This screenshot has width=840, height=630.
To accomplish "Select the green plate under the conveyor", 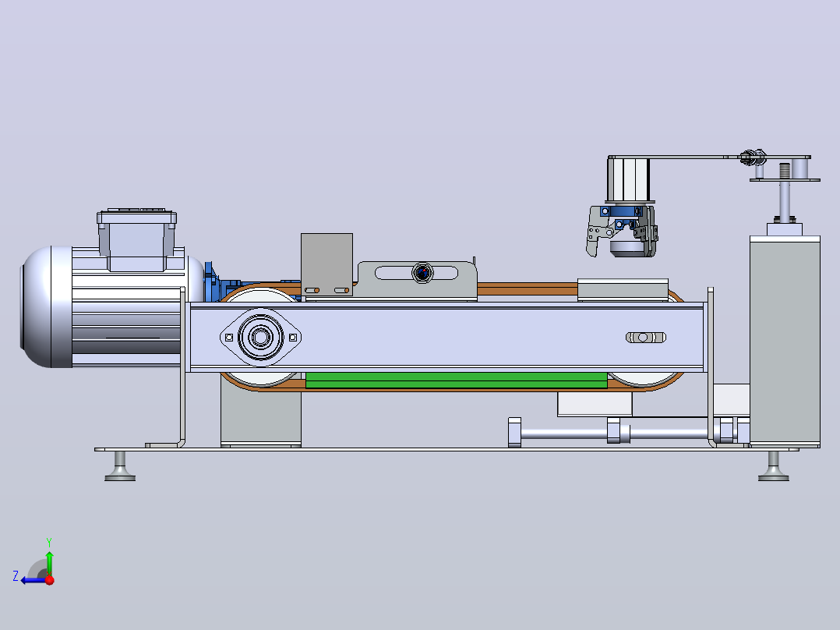I will [x=456, y=380].
